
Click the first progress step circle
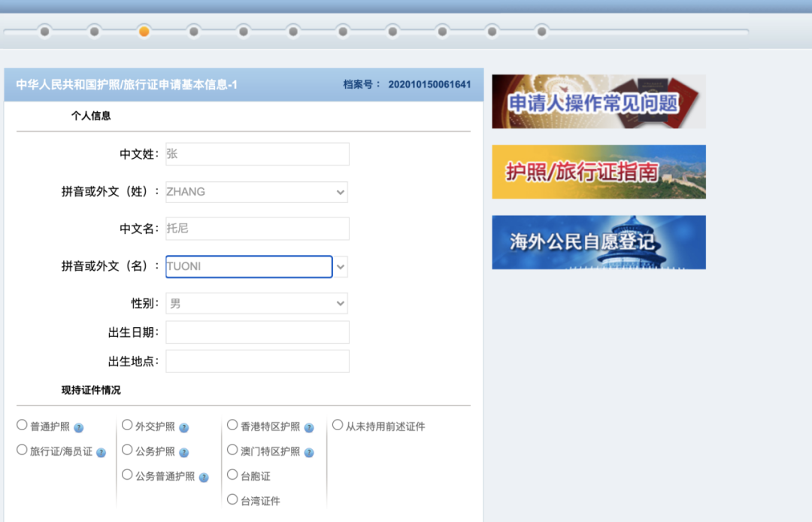[x=45, y=32]
